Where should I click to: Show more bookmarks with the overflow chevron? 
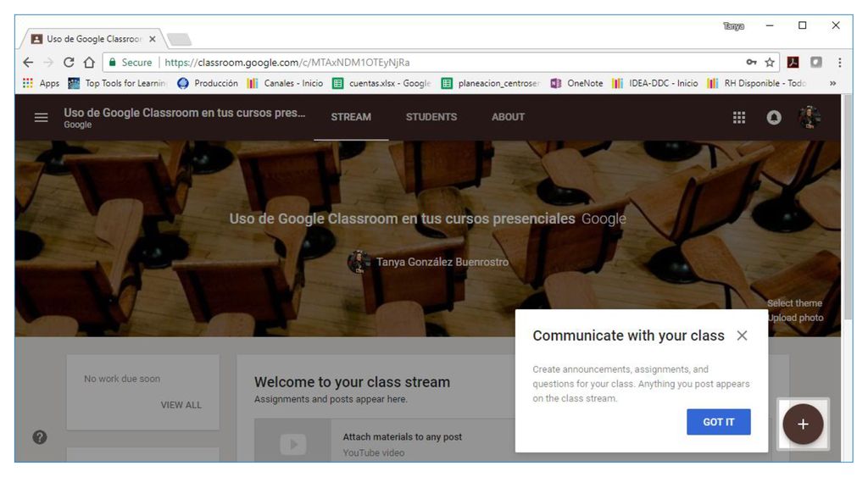click(x=832, y=83)
